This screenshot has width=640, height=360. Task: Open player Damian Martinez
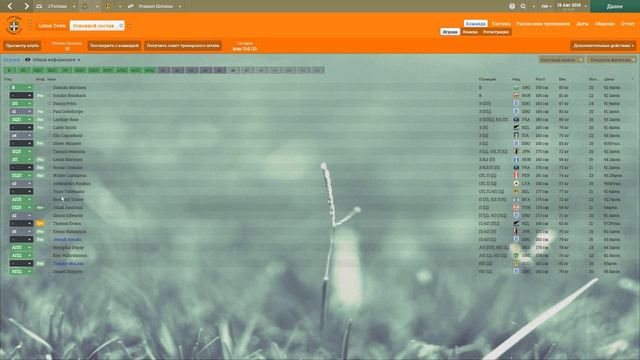[69, 87]
